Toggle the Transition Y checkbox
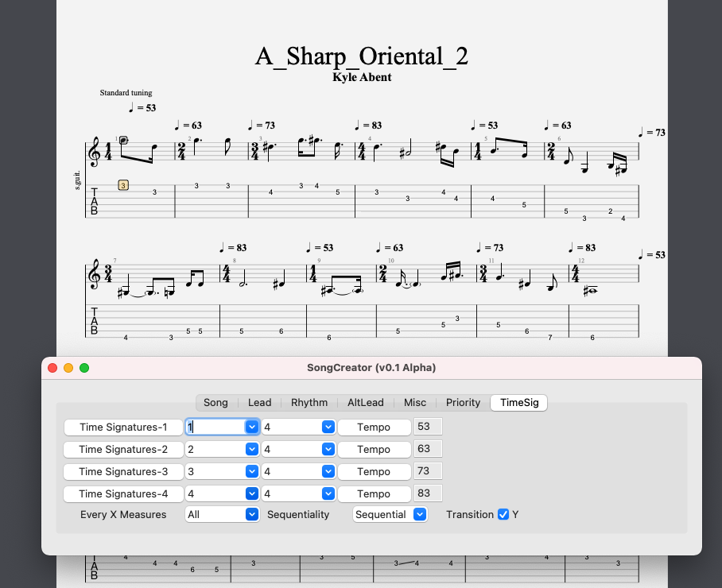The height and width of the screenshot is (588, 722). point(503,515)
